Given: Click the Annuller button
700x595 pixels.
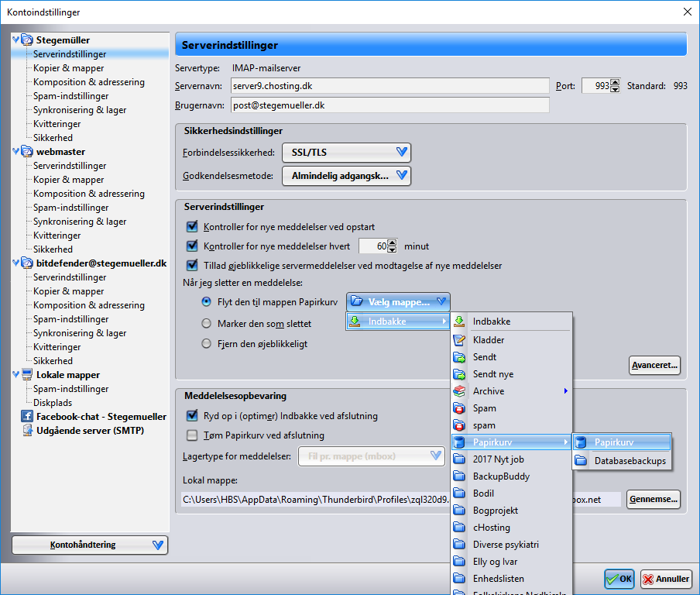Looking at the screenshot, I should (666, 579).
